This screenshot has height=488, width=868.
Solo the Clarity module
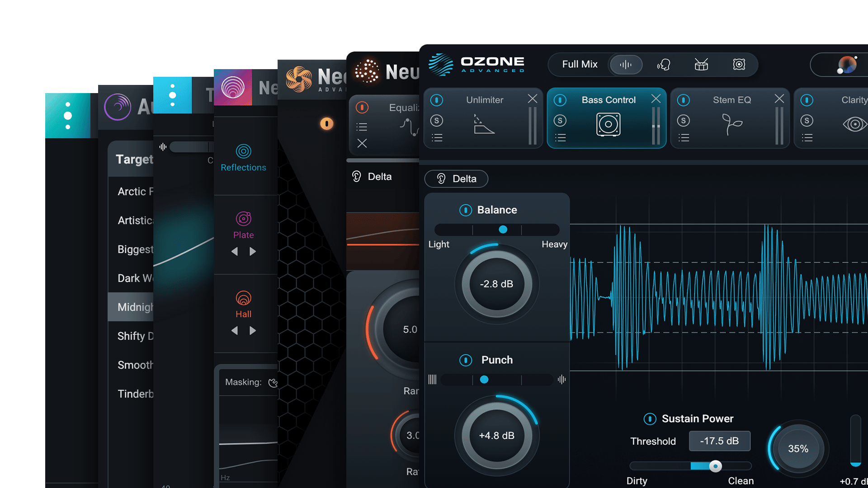[807, 120]
